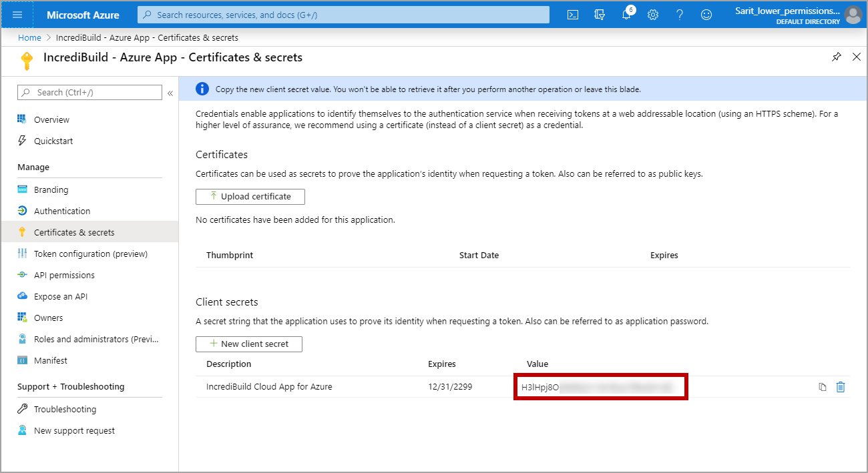This screenshot has width=868, height=473.
Task: Click the user account avatar
Action: point(853,15)
